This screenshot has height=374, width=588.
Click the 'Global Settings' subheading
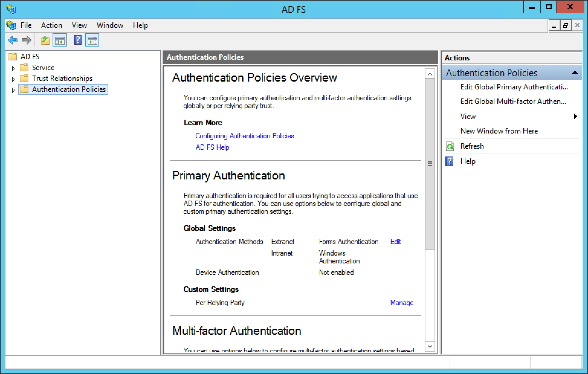[209, 228]
